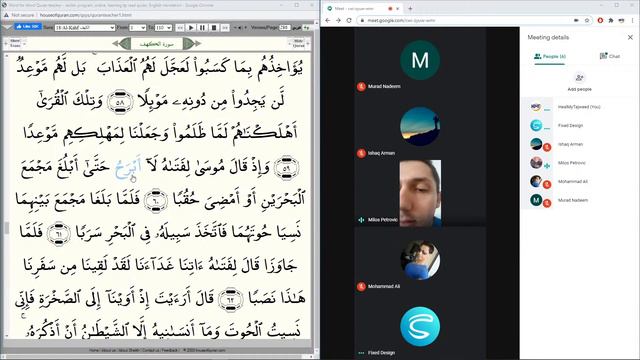Click Murad Nadeem's muted mic icon in list

point(547,203)
